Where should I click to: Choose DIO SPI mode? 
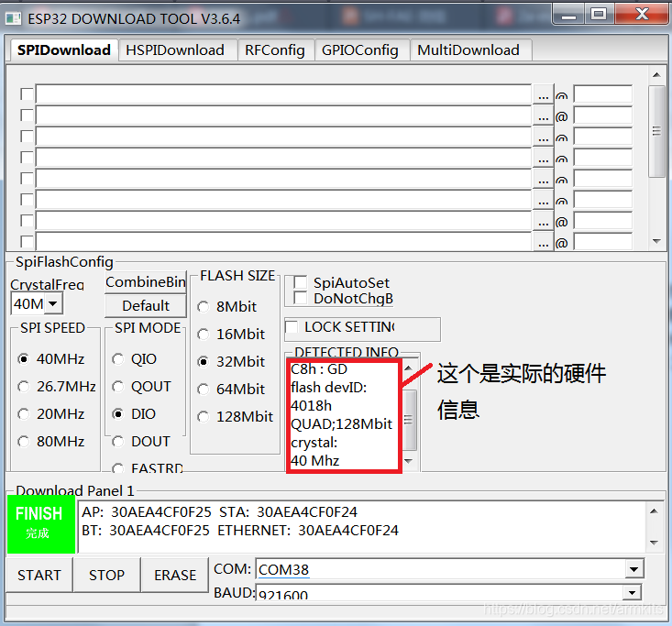pyautogui.click(x=134, y=414)
